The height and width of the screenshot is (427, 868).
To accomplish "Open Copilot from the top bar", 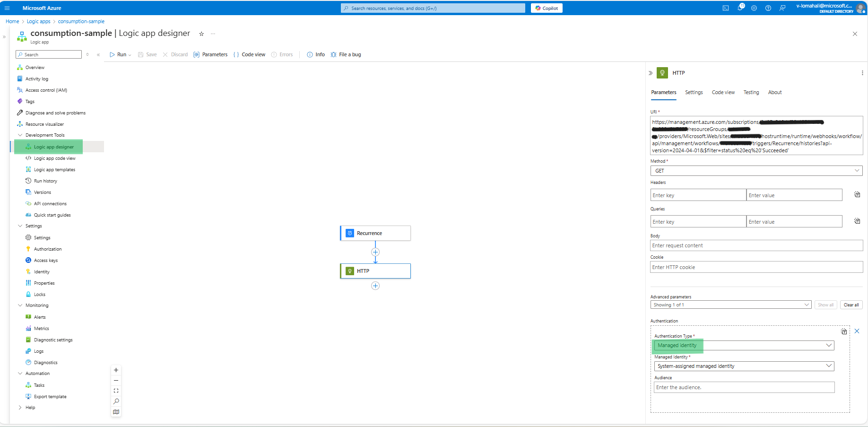I will tap(547, 8).
